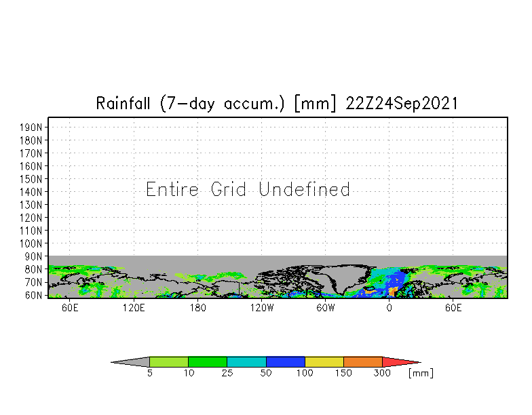This screenshot has width=532, height=415.
Task: Click the colorbar value 50
Action: pos(266,373)
